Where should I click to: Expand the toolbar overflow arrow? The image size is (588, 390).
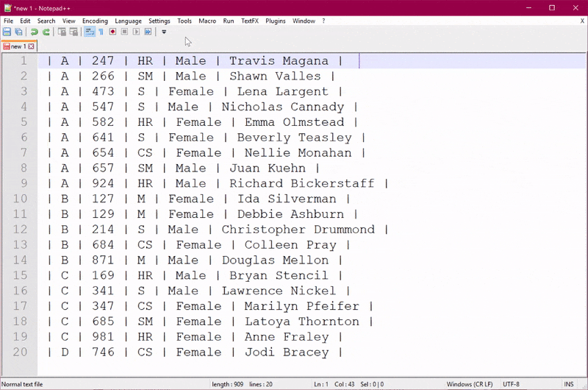[164, 32]
